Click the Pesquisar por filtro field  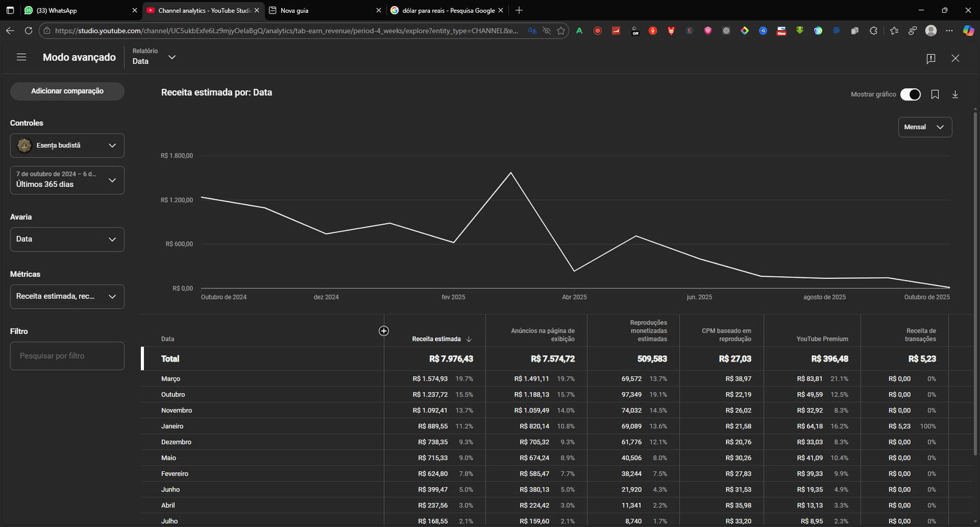(67, 356)
